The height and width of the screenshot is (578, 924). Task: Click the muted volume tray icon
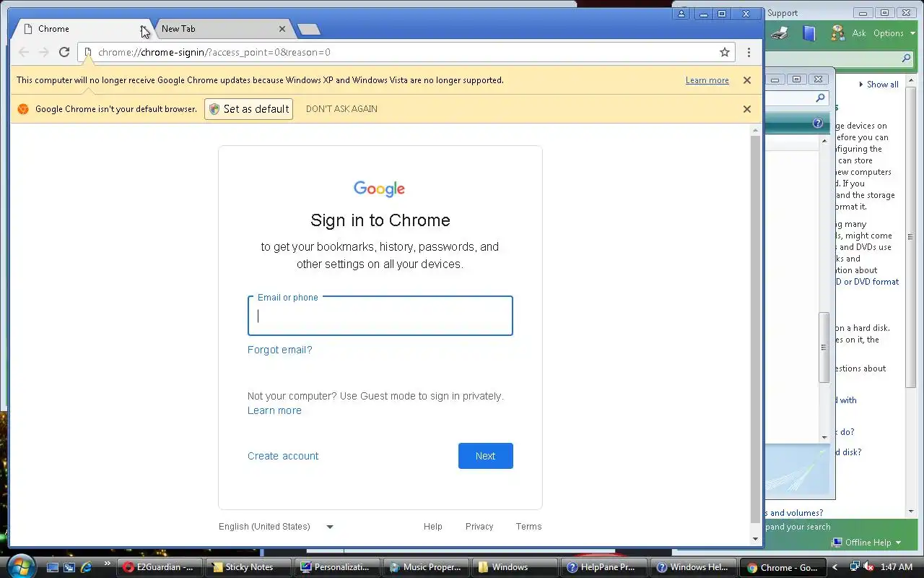[x=869, y=567]
